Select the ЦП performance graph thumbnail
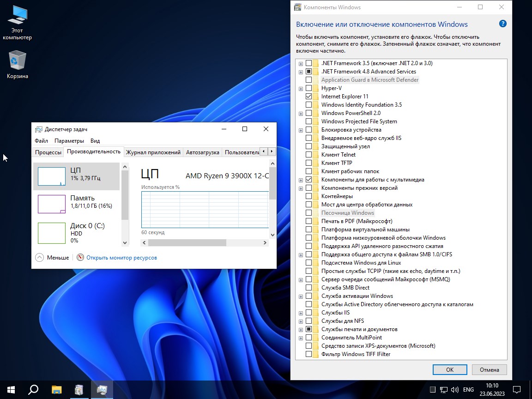The image size is (532, 399). pos(51,176)
